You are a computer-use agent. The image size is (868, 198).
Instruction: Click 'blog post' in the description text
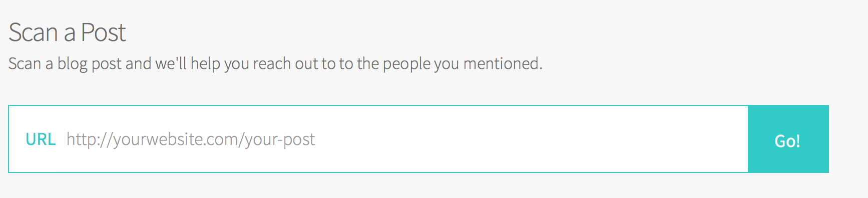click(90, 64)
